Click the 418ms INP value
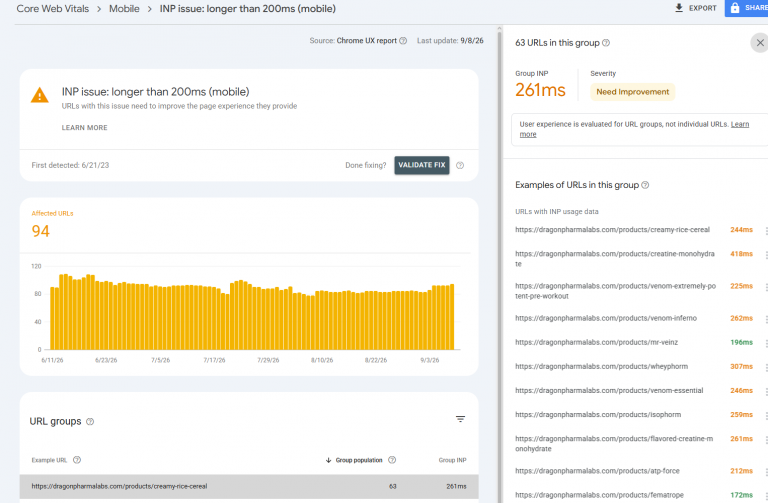Screen dimensions: 768x503 tap(742, 254)
